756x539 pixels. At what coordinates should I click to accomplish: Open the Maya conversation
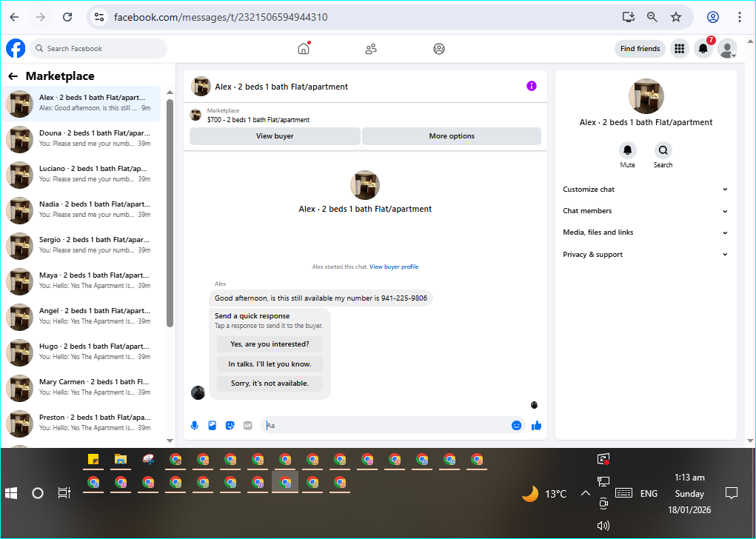tap(81, 281)
